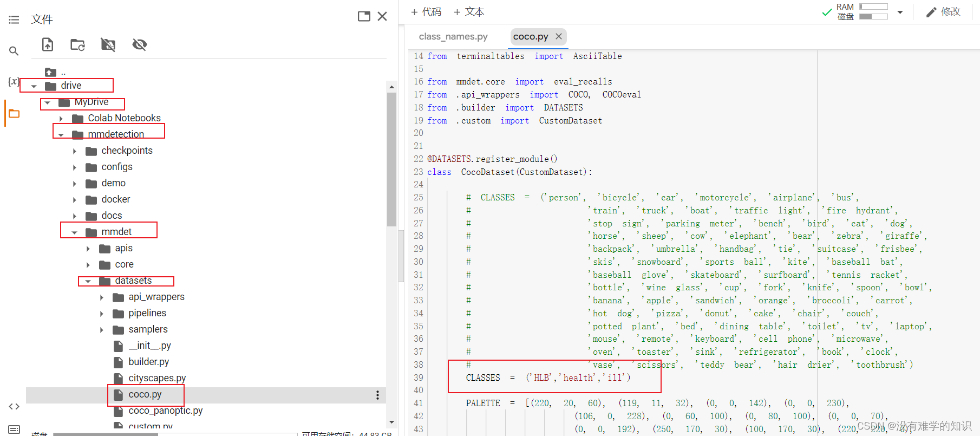Expand the Colab Notebooks folder
The width and height of the screenshot is (980, 436).
[61, 119]
